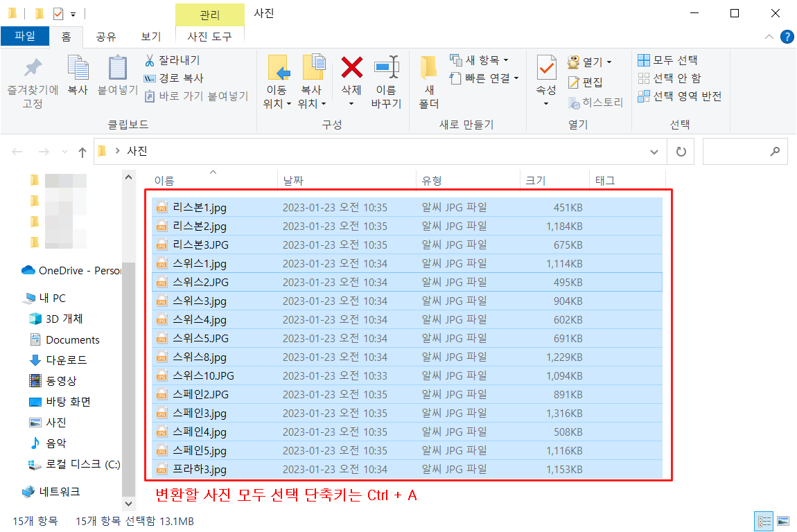This screenshot has height=532, width=797.
Task: Open OneDrive - Personal in navigation pane
Action: click(x=71, y=270)
